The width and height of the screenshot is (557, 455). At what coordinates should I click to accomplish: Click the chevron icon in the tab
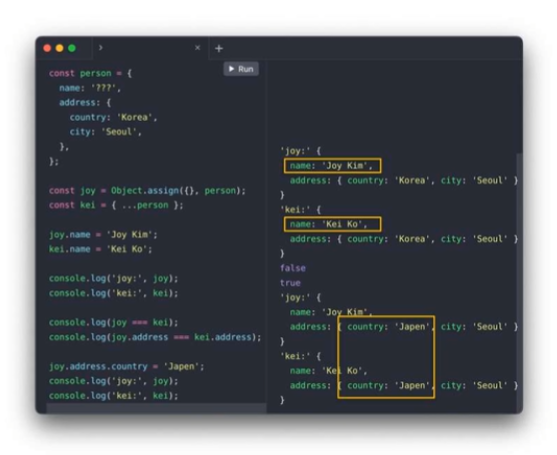tap(101, 48)
